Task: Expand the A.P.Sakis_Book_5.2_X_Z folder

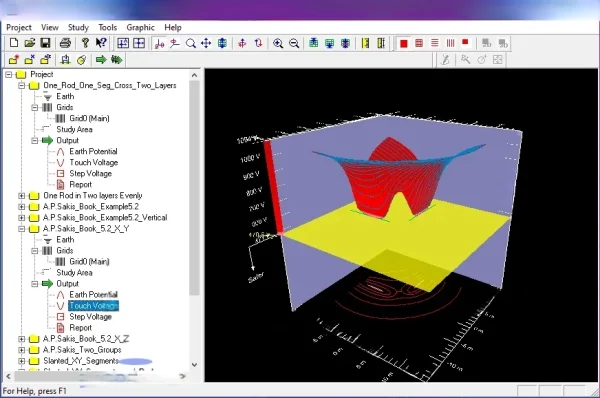Action: (22, 339)
